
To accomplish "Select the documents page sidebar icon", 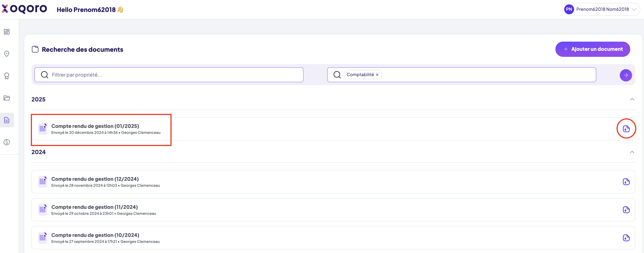I will 7,120.
